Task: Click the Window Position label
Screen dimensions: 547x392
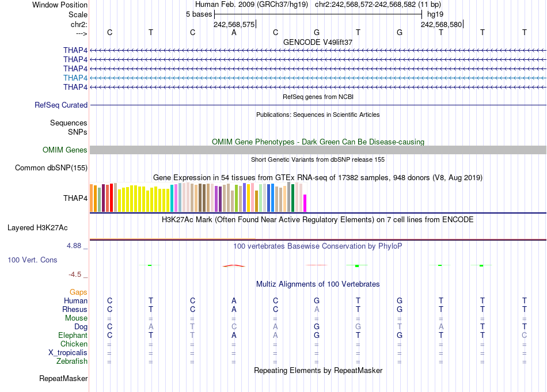Action: pyautogui.click(x=60, y=5)
